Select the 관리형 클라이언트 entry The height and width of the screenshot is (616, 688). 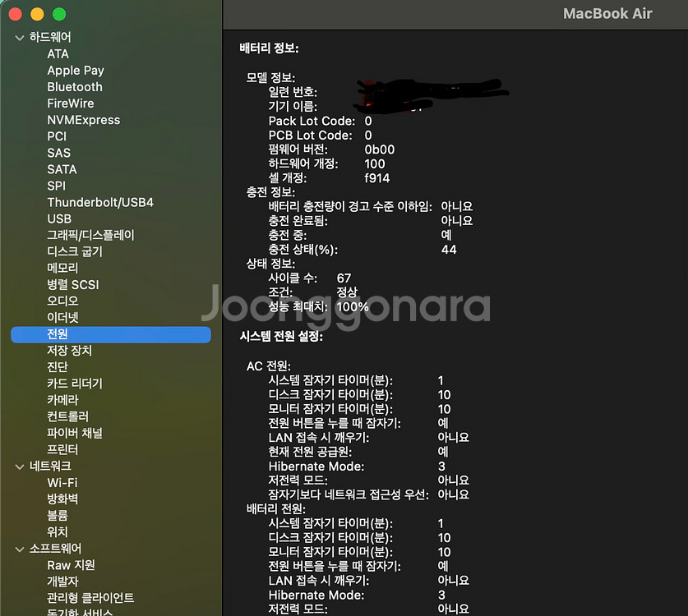93,598
